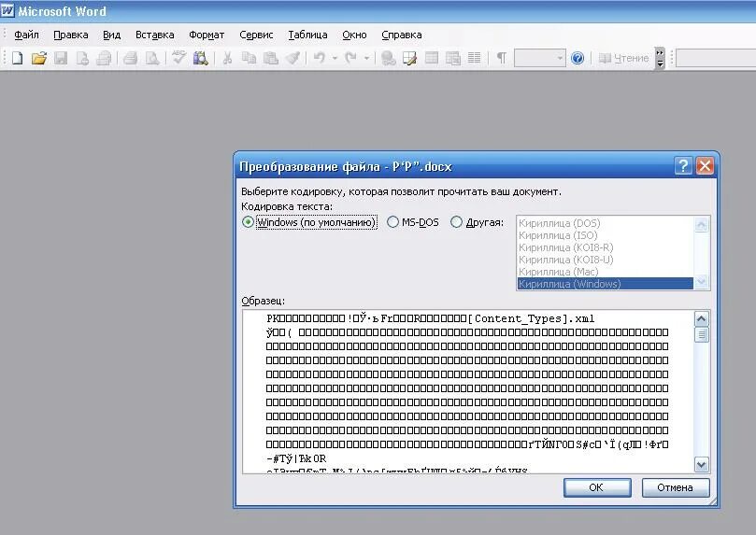Open the Правка menu
The height and width of the screenshot is (535, 756).
coord(70,35)
